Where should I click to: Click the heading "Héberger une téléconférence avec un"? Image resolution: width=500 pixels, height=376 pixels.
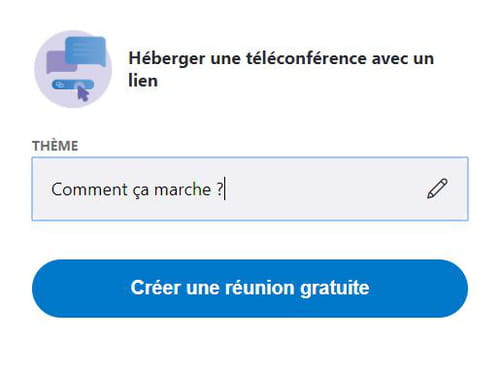click(x=281, y=58)
